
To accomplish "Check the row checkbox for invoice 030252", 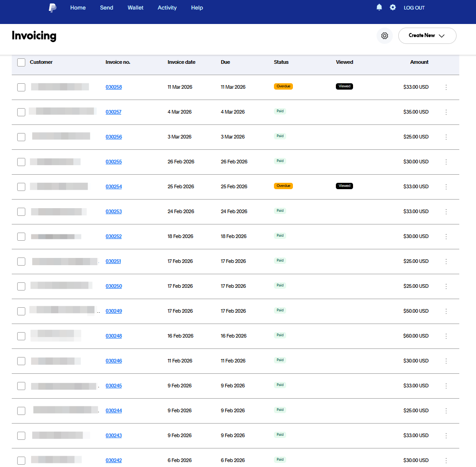I will [x=21, y=237].
